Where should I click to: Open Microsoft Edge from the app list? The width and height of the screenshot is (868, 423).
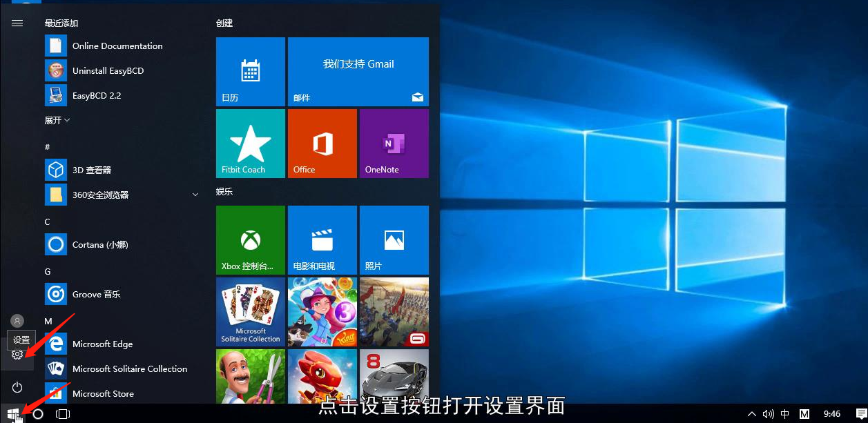102,344
